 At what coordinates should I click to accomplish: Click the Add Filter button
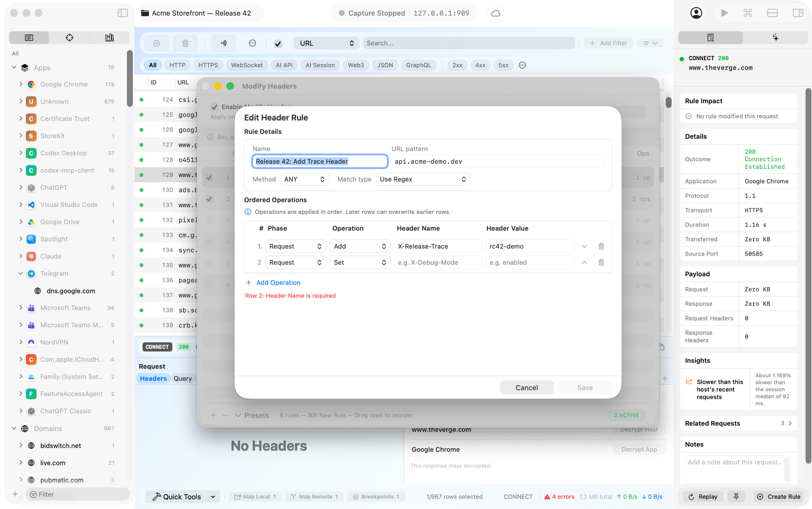tap(608, 43)
